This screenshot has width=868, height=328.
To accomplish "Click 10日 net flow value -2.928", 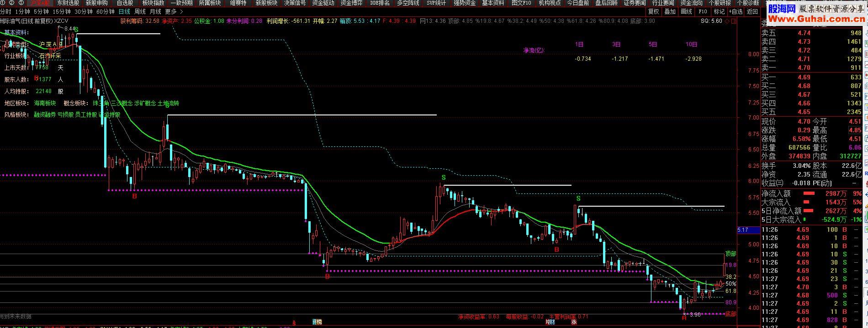I will pos(693,59).
